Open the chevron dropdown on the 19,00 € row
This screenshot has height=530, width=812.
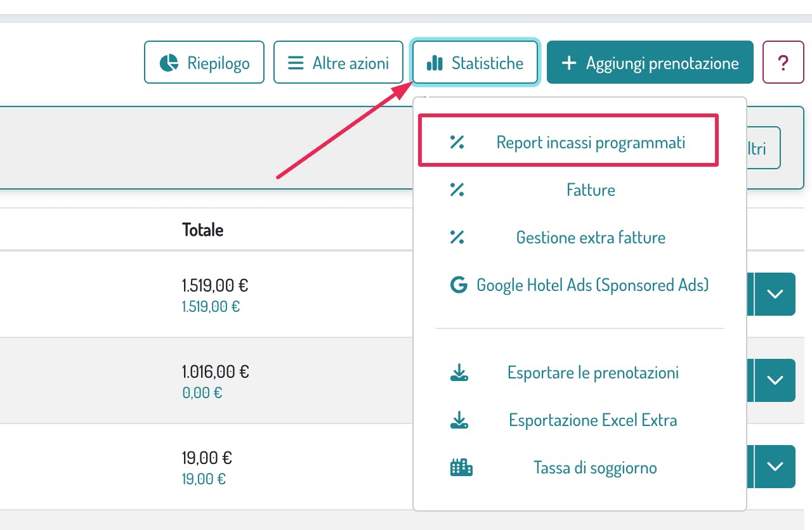click(x=775, y=467)
